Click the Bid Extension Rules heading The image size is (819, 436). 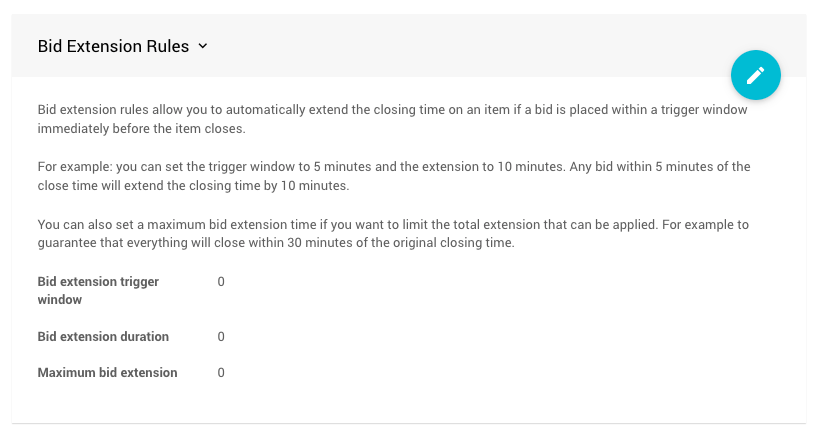[x=113, y=46]
